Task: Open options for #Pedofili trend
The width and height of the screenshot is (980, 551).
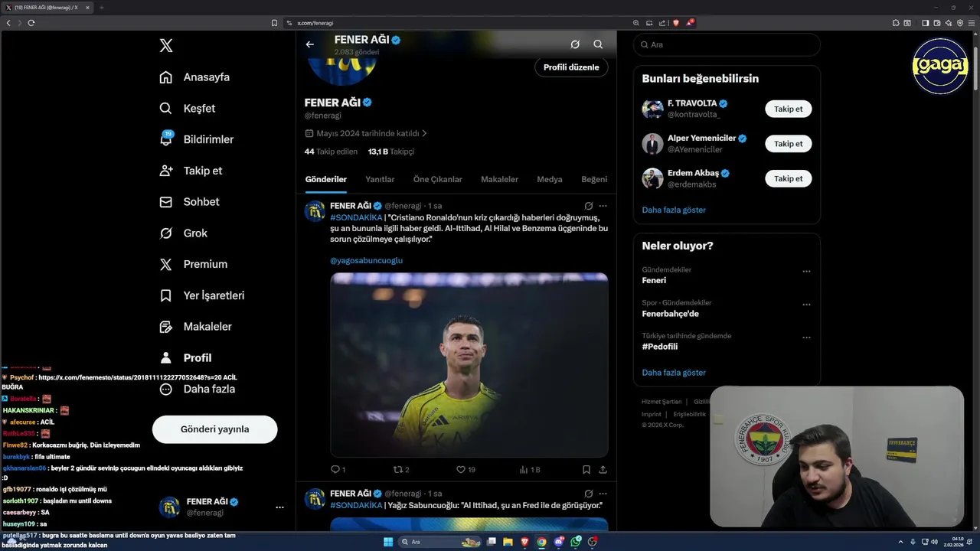Action: point(806,337)
